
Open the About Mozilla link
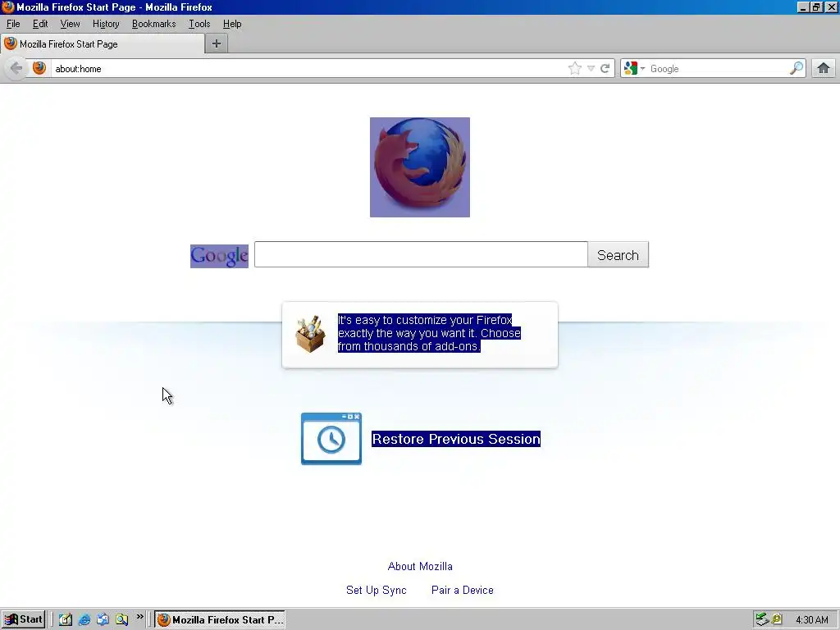tap(420, 566)
